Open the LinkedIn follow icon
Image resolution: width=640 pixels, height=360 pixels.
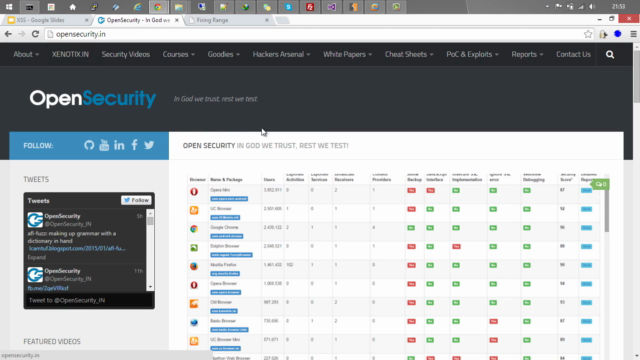coord(119,145)
